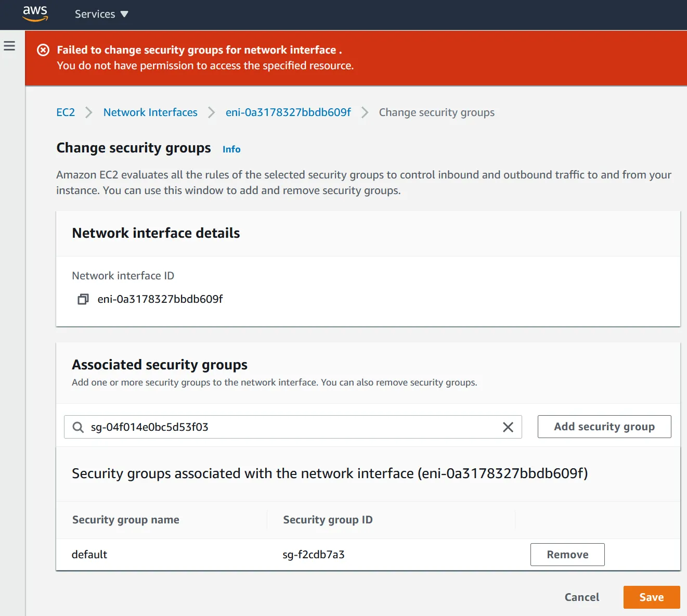Viewport: 687px width, 616px height.
Task: Copy the network interface ID icon
Action: click(x=83, y=299)
